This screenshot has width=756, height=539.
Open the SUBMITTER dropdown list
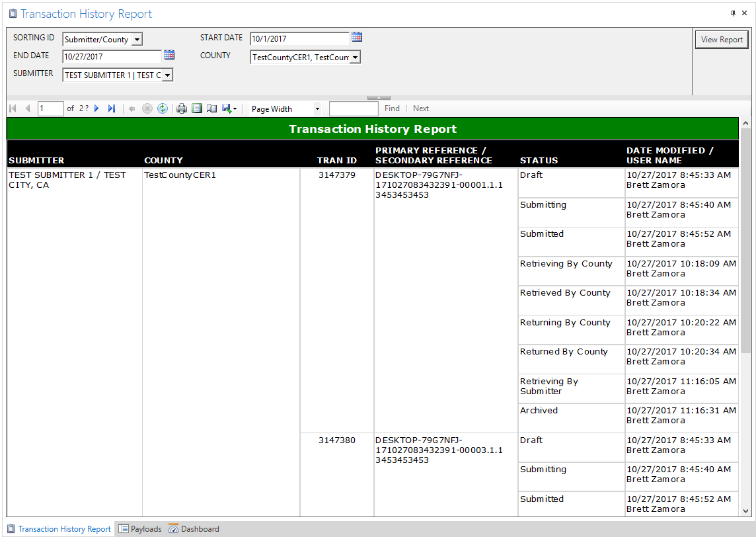[167, 75]
